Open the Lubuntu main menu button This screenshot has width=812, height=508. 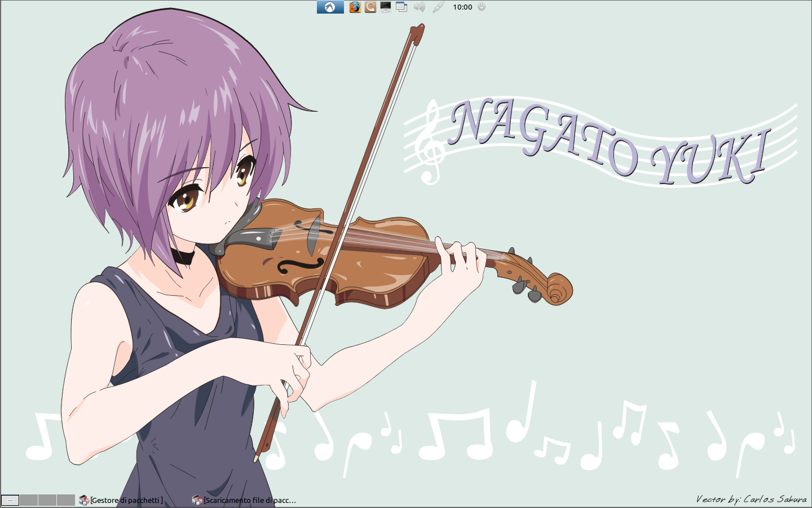[330, 7]
